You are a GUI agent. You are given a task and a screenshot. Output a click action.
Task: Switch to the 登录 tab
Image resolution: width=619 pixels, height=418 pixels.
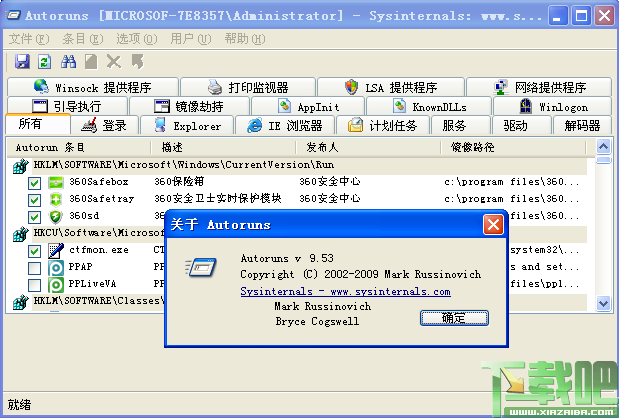coord(105,126)
